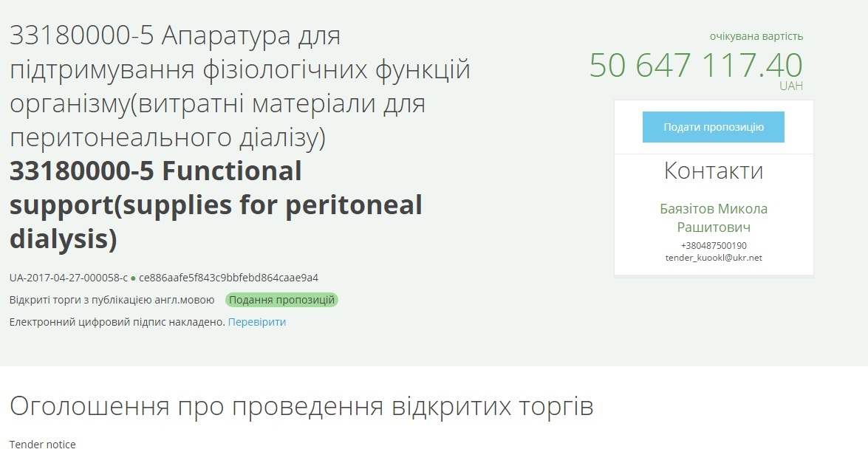The width and height of the screenshot is (868, 449).
Task: Click the green dot beside the tender ID
Action: tap(133, 278)
